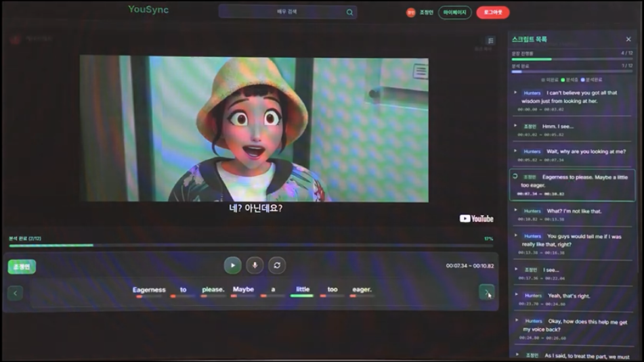
Task: Expand "I can't believe you got all that" row
Action: point(515,93)
